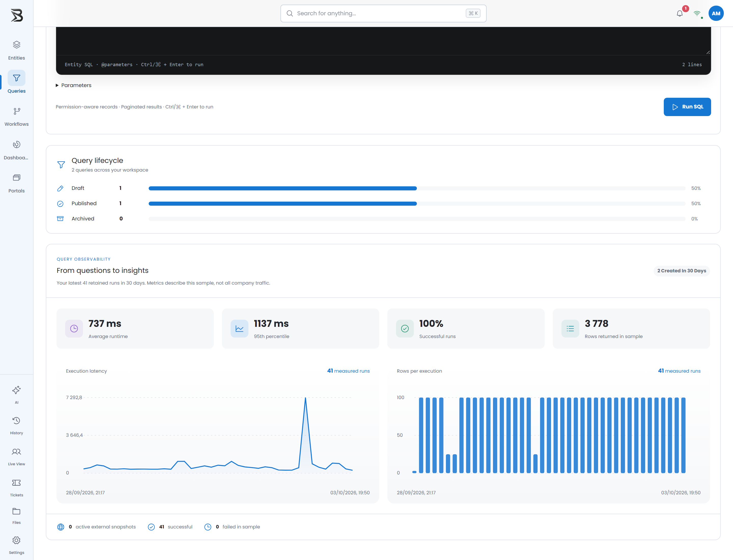
Task: Click the 737 ms Average runtime card
Action: click(135, 329)
